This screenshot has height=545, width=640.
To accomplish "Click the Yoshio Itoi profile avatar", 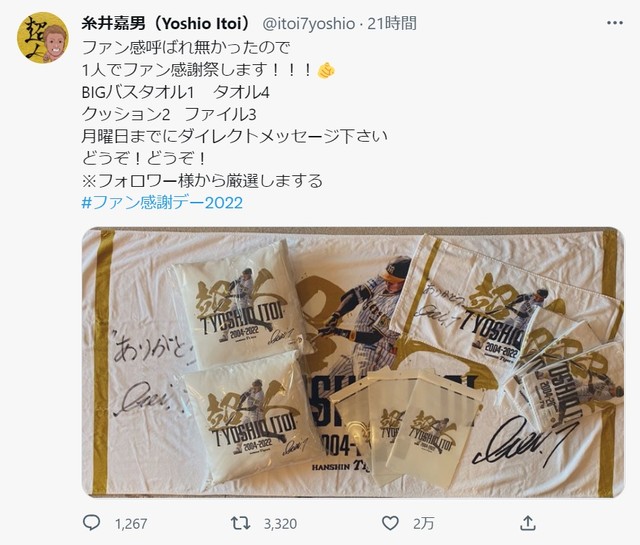I will coord(42,38).
